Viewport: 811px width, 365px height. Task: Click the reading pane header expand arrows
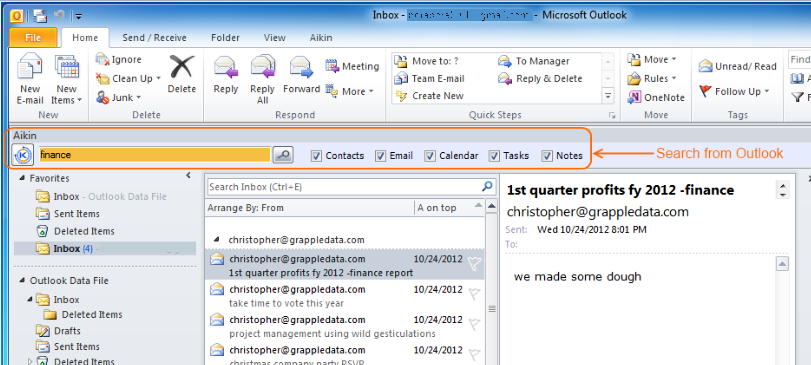[x=783, y=190]
